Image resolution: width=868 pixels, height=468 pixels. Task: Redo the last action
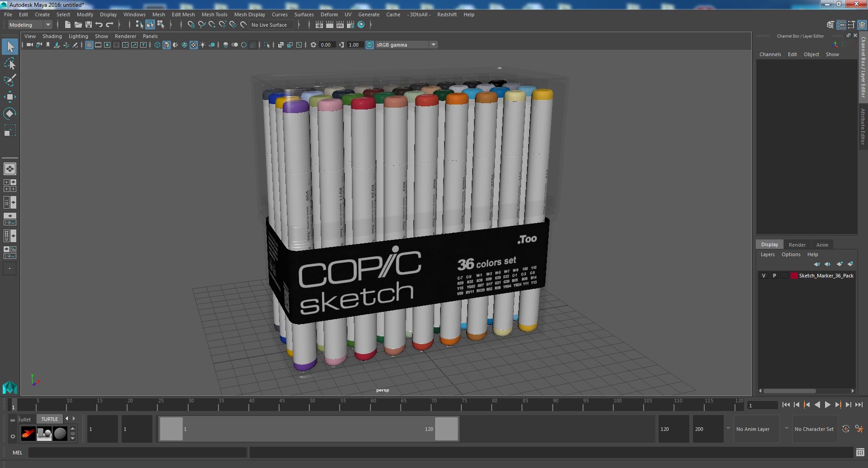[109, 25]
